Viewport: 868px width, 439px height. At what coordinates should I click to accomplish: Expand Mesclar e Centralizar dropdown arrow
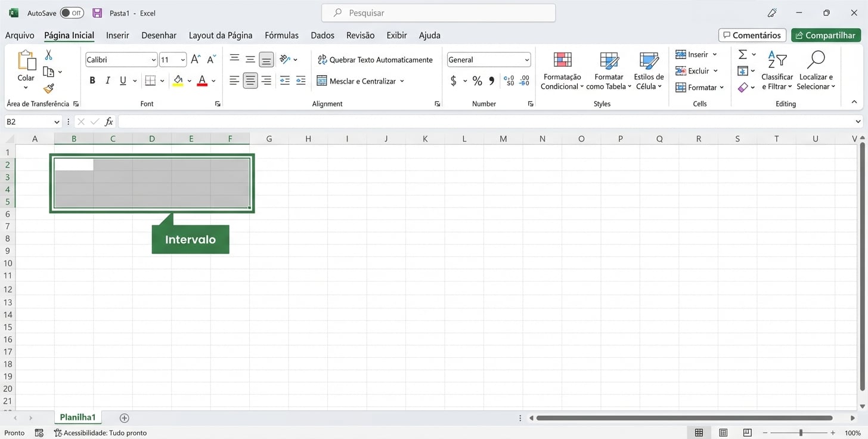402,81
